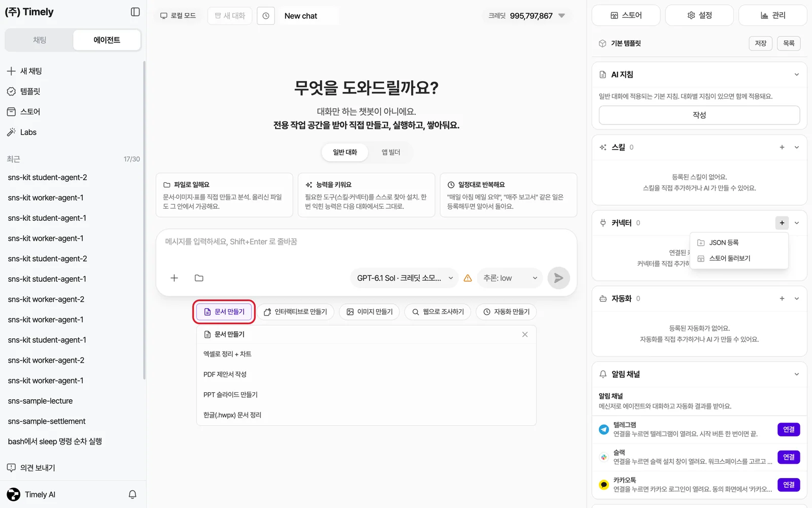Click the Timely AI avatar icon
This screenshot has width=812, height=508.
(14, 494)
